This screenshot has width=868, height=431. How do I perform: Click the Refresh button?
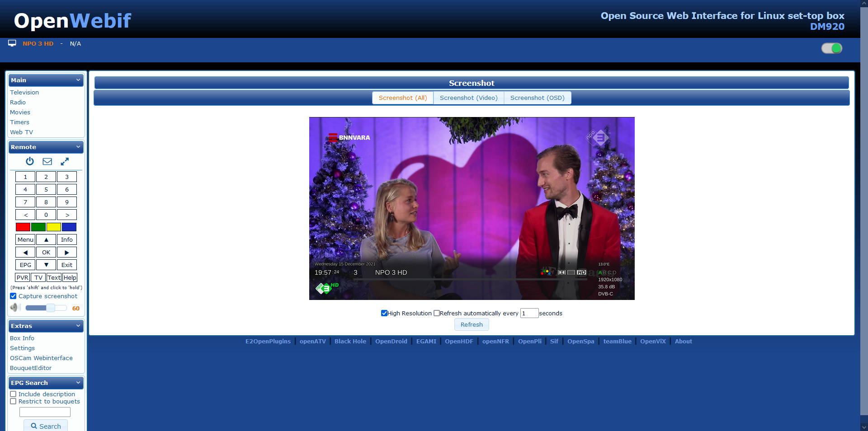(472, 324)
